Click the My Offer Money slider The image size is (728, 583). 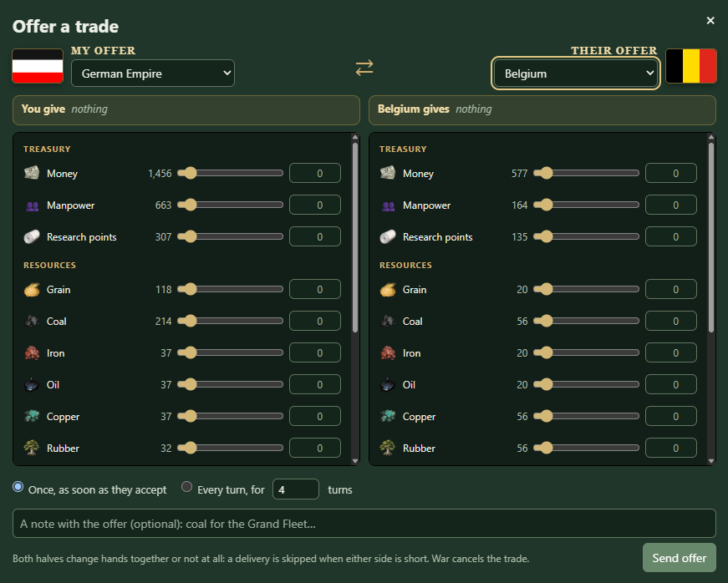(231, 173)
